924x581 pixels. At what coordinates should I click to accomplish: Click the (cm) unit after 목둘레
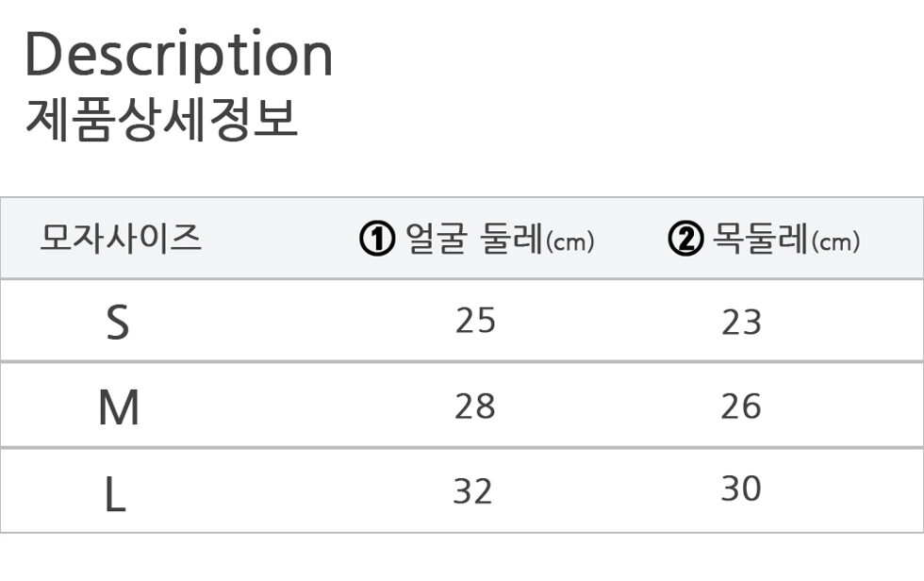[836, 241]
